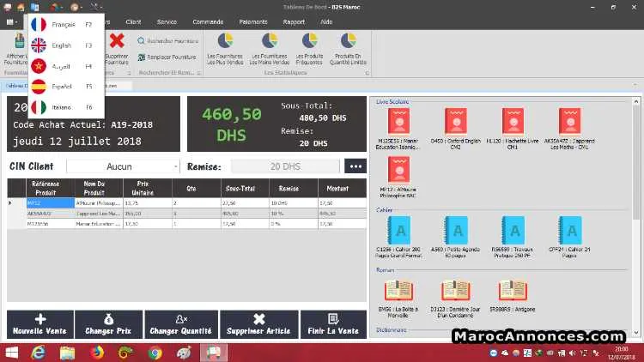Open Les Fournitures Les Plus Vendus chart
The height and width of the screenshot is (362, 644).
[225, 49]
